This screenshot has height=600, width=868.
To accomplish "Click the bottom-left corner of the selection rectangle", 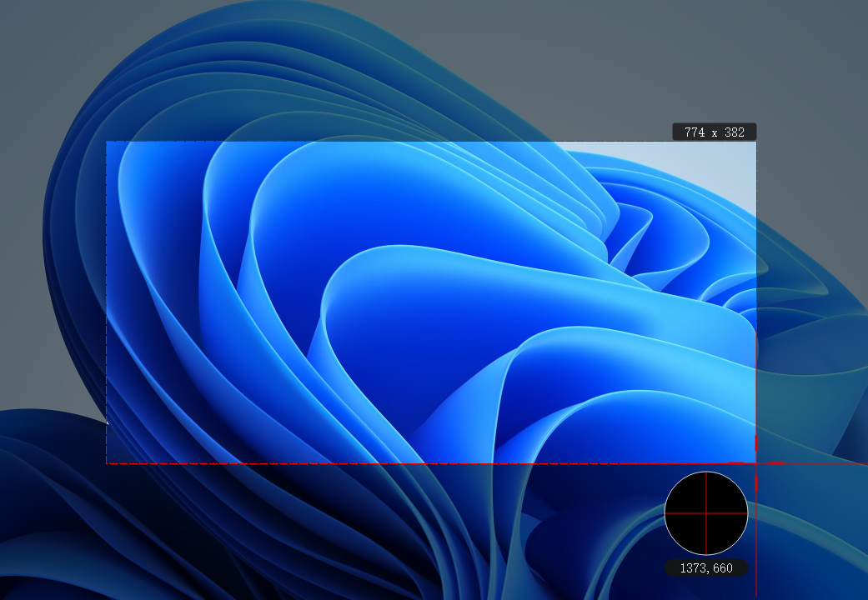I will click(x=107, y=463).
